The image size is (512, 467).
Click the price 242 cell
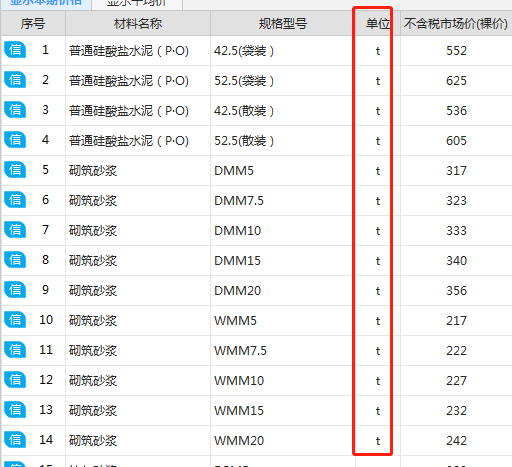[456, 441]
